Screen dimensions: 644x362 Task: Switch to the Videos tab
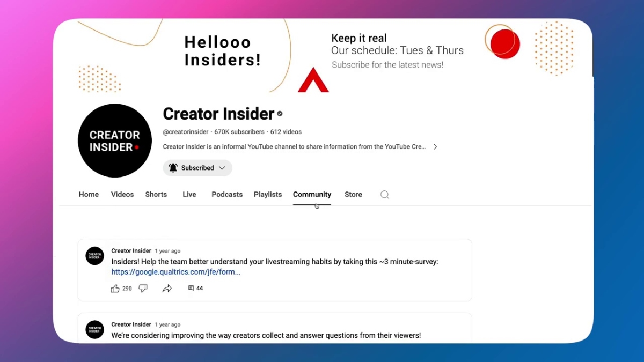coord(122,195)
